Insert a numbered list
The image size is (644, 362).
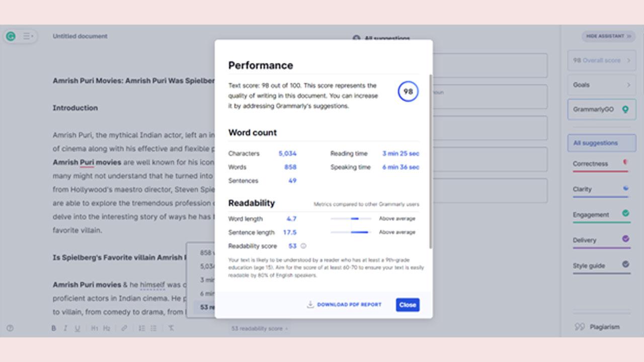coord(142,328)
